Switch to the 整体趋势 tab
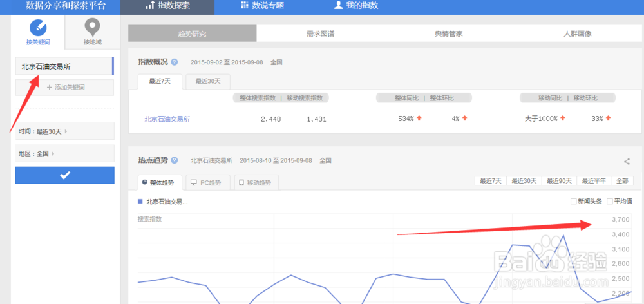This screenshot has height=304, width=644. click(160, 182)
